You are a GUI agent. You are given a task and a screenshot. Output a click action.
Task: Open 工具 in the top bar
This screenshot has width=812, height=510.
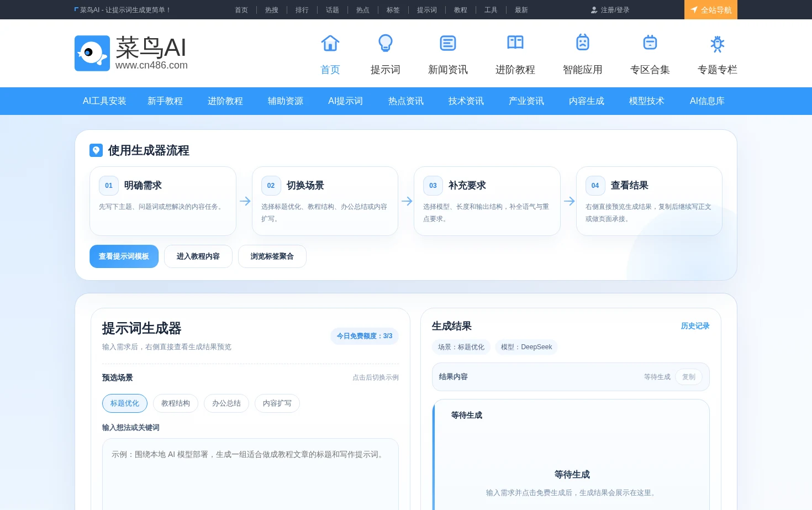tap(491, 10)
